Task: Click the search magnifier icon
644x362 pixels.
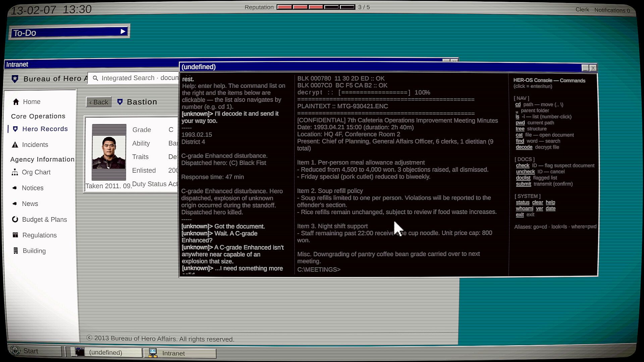Action: click(x=95, y=78)
